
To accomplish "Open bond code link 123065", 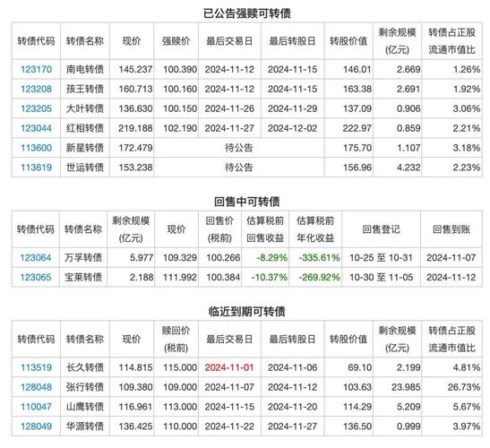I will (36, 277).
